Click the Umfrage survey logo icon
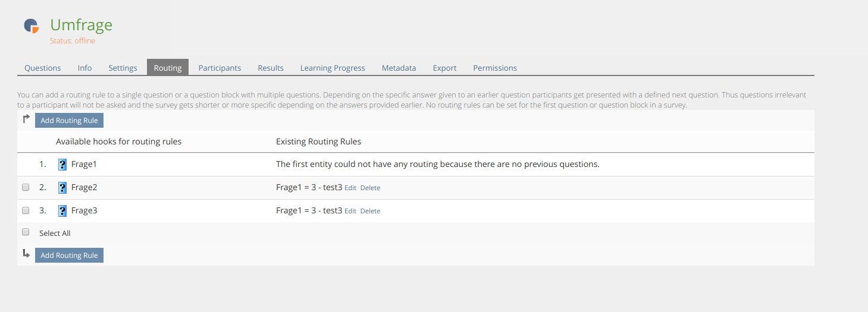 point(31,26)
